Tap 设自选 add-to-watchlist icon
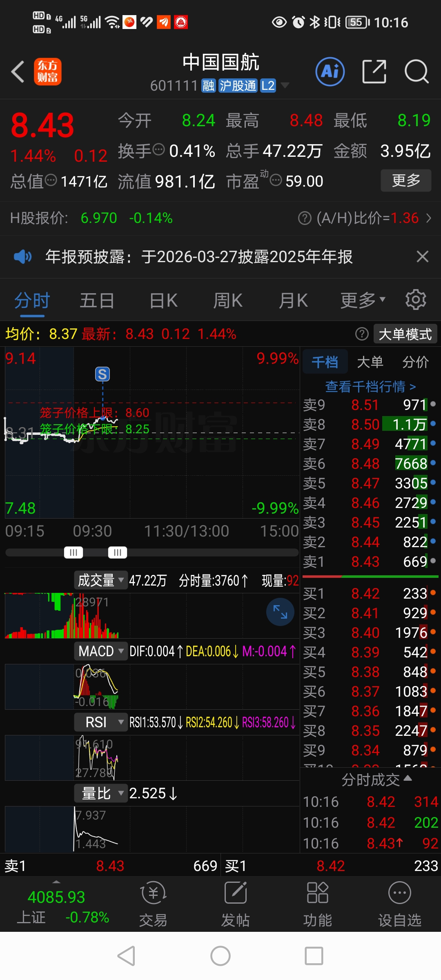This screenshot has width=441, height=980. pyautogui.click(x=399, y=904)
